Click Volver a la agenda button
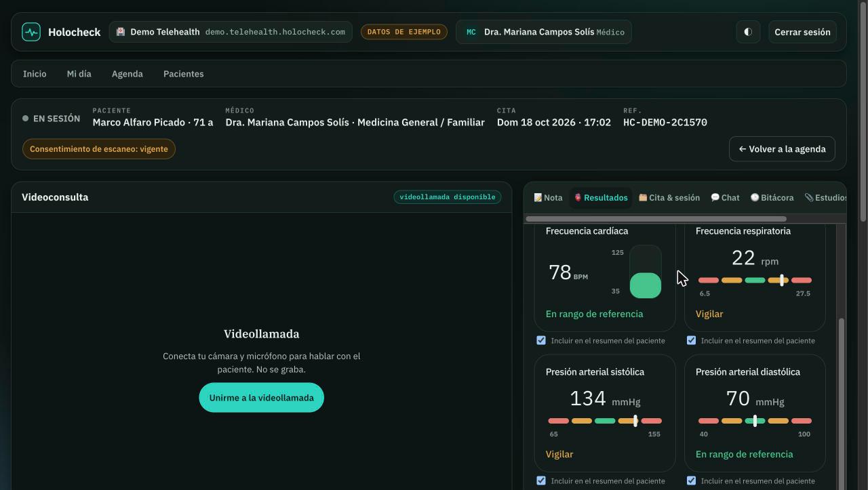This screenshot has height=490, width=868. click(782, 149)
